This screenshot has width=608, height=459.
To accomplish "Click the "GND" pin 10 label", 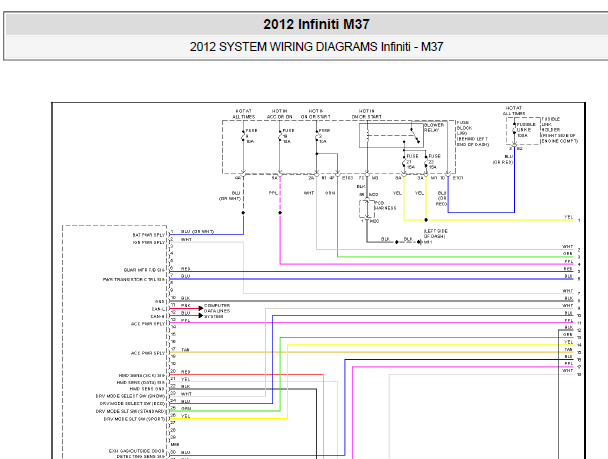I will pos(160,301).
